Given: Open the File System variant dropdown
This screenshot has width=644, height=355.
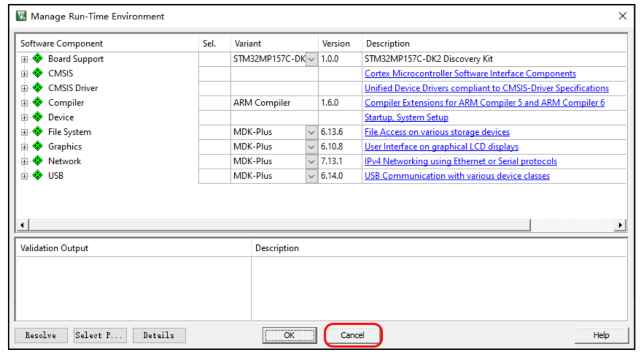Looking at the screenshot, I should click(x=312, y=133).
